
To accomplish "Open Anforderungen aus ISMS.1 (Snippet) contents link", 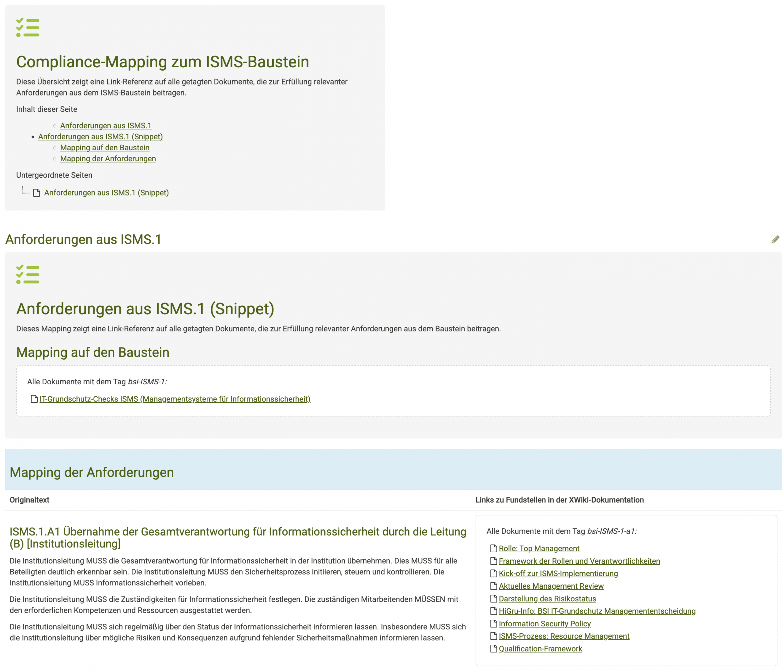I will tap(100, 136).
